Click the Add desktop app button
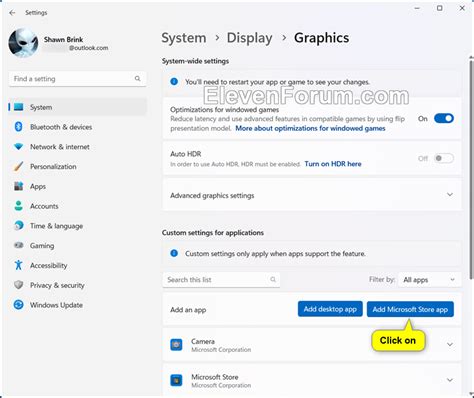 (330, 309)
